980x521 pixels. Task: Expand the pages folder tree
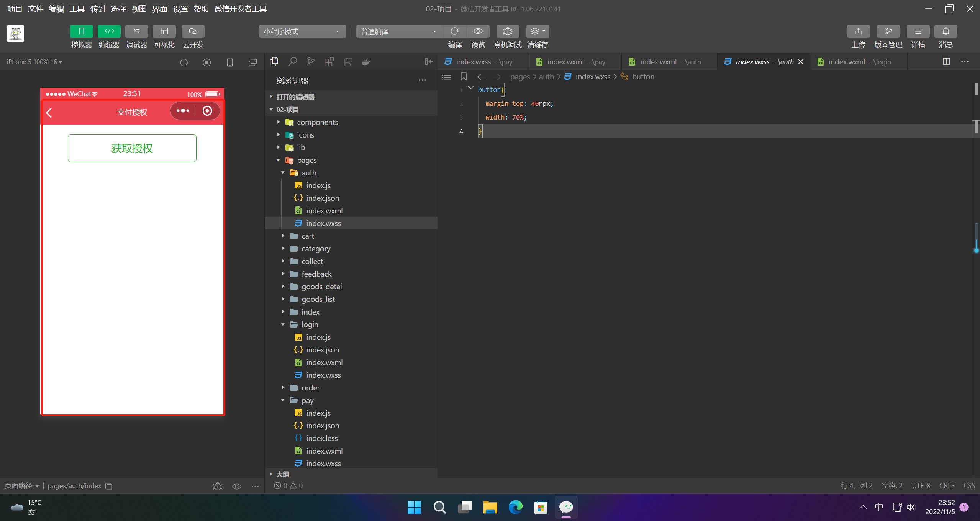[278, 160]
